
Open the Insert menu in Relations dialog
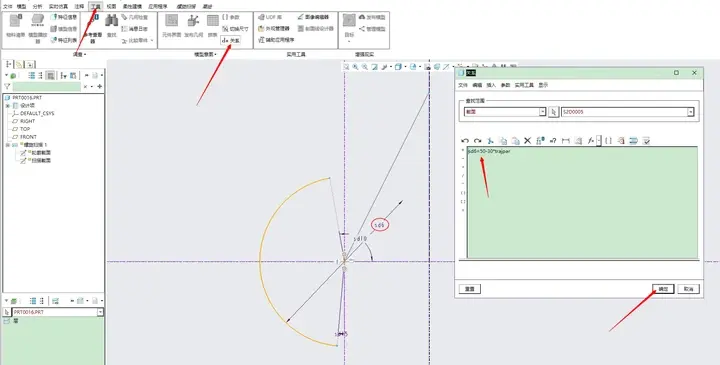491,85
